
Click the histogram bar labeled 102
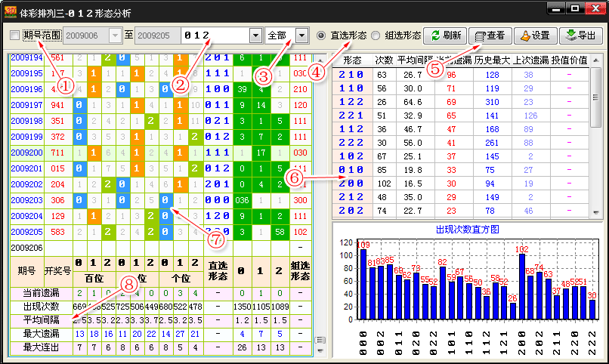coord(521,286)
